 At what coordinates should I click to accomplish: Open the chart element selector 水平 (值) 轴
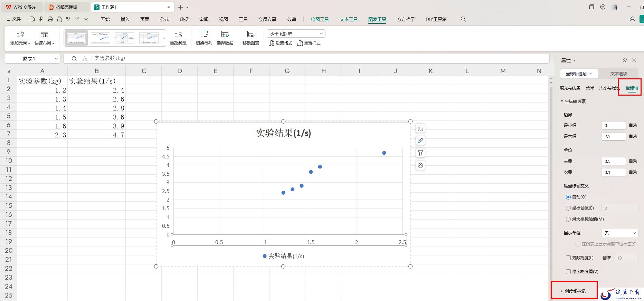tap(296, 33)
